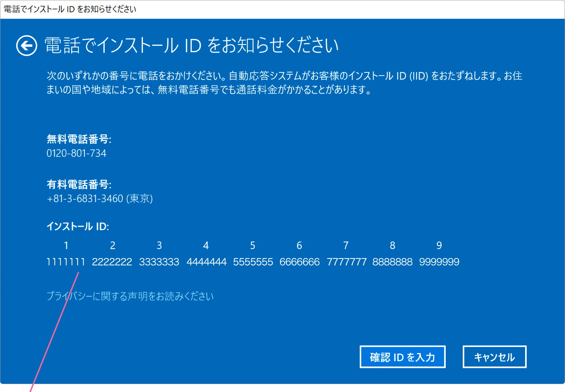Click the window title bar text
This screenshot has height=392, width=565.
click(70, 9)
